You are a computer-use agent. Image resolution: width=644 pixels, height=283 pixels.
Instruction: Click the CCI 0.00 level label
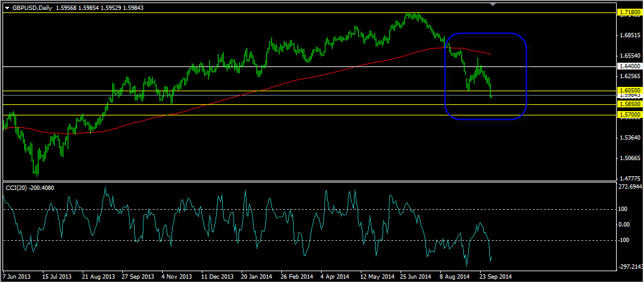click(x=625, y=225)
